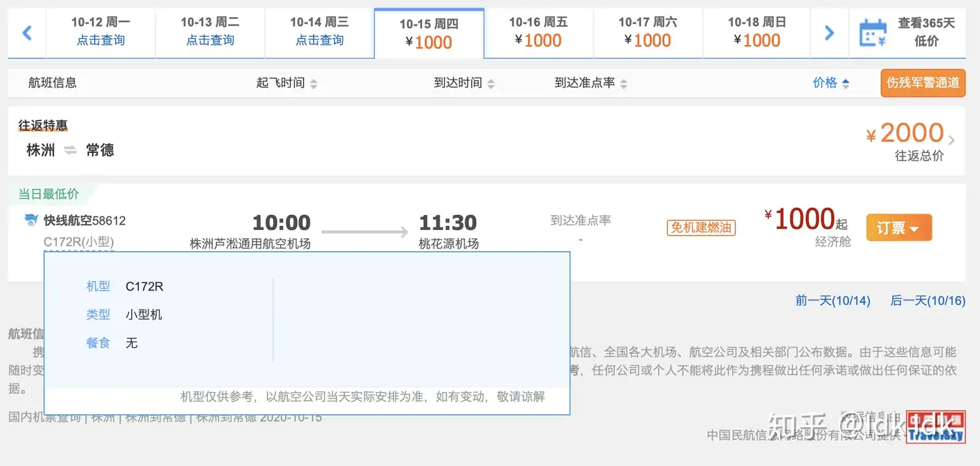Click the 经济舱 cabin class label

833,242
